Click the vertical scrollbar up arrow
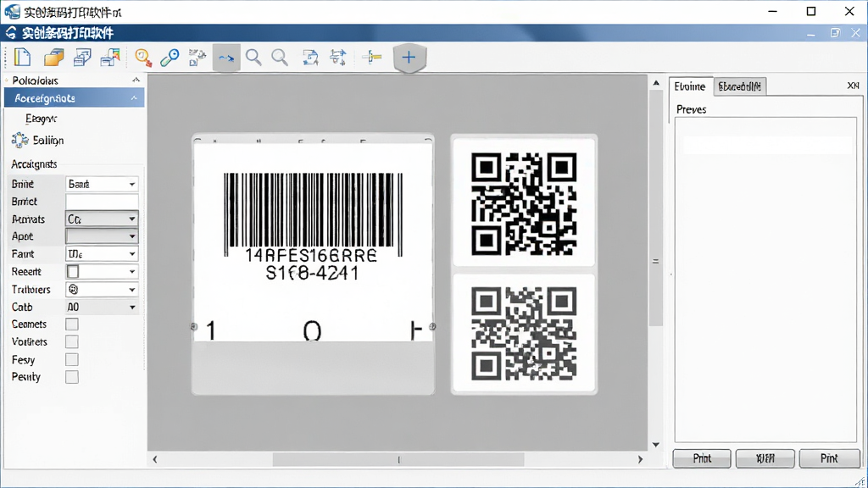Screen dimensions: 868x488 [x=656, y=83]
